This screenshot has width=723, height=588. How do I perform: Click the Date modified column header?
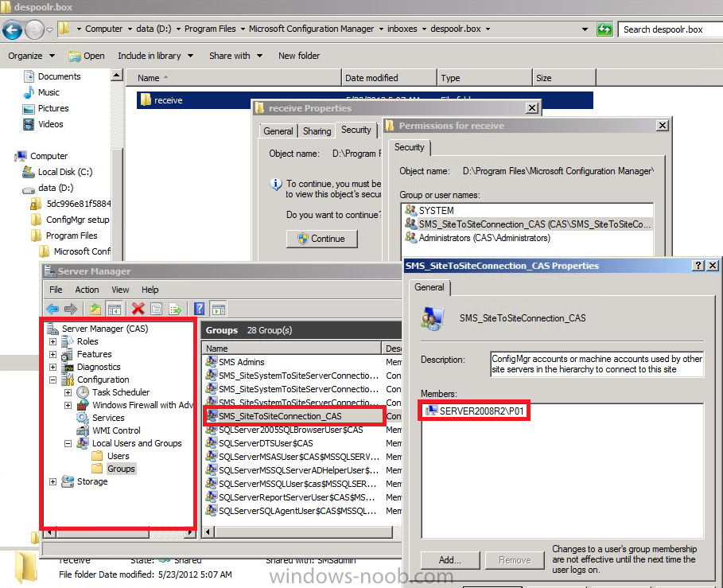click(x=389, y=78)
